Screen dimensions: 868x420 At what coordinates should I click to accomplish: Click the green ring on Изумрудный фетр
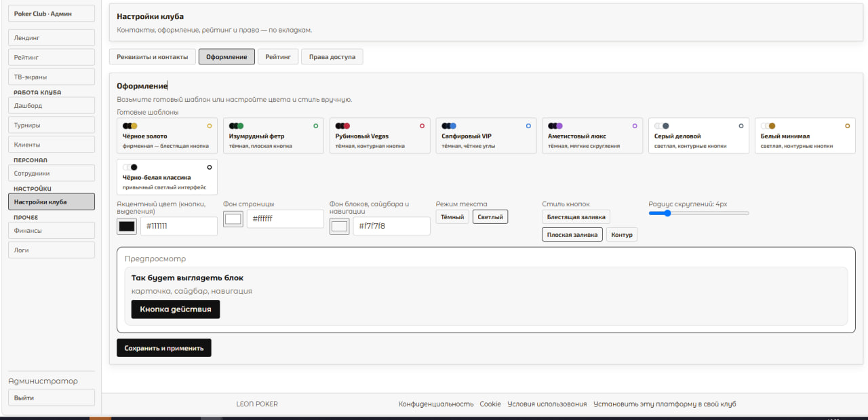316,126
